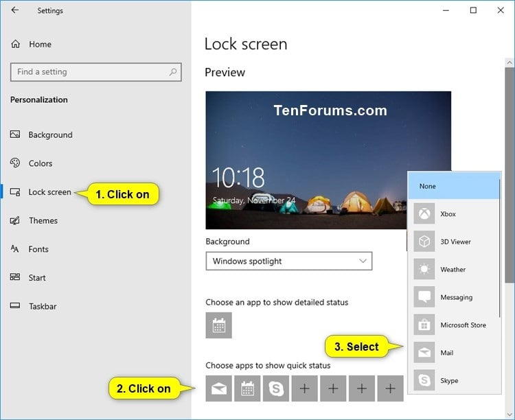The width and height of the screenshot is (515, 420).
Task: Select Lock screen in the sidebar
Action: click(x=41, y=191)
